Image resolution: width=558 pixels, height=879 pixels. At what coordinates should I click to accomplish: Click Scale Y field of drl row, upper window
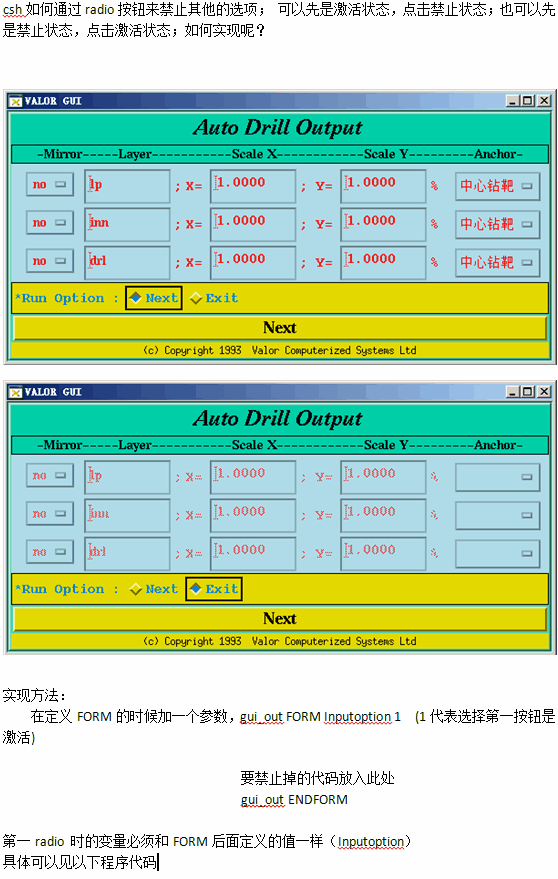(x=383, y=262)
